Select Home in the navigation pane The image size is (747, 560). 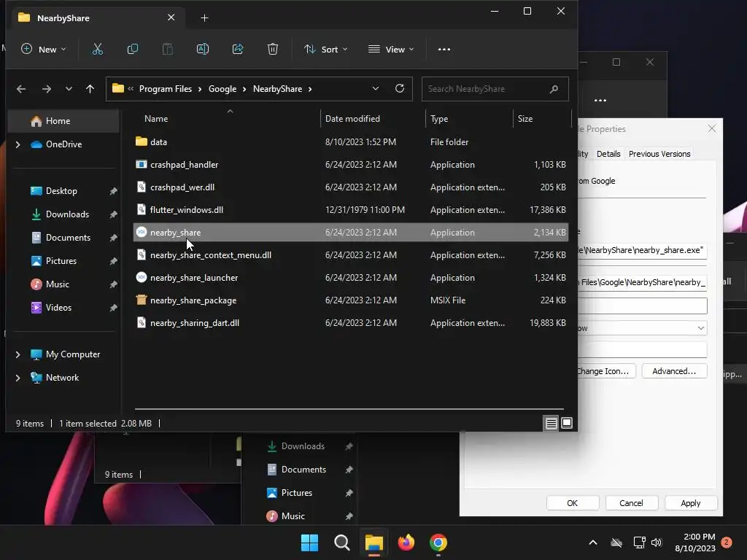(63, 121)
